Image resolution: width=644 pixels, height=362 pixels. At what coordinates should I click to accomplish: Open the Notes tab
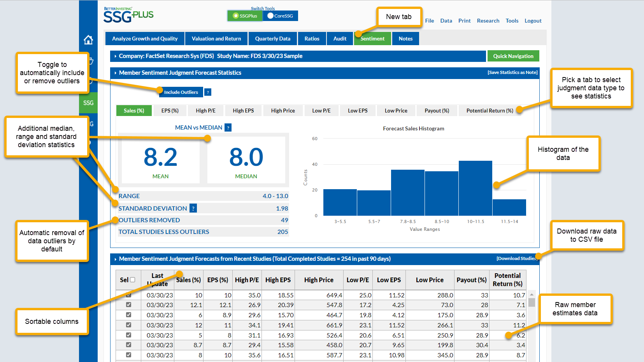(405, 39)
